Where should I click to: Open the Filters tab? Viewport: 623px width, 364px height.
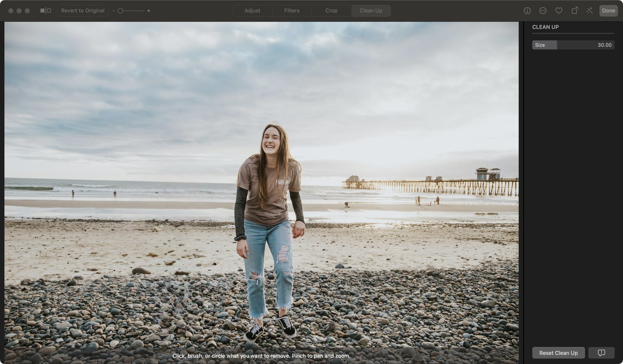point(292,11)
